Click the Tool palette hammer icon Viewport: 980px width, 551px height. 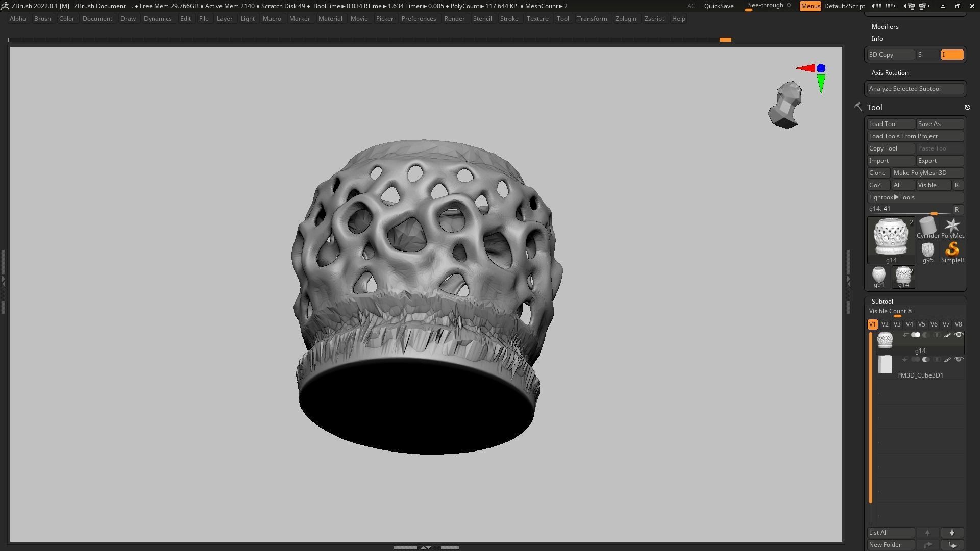858,107
